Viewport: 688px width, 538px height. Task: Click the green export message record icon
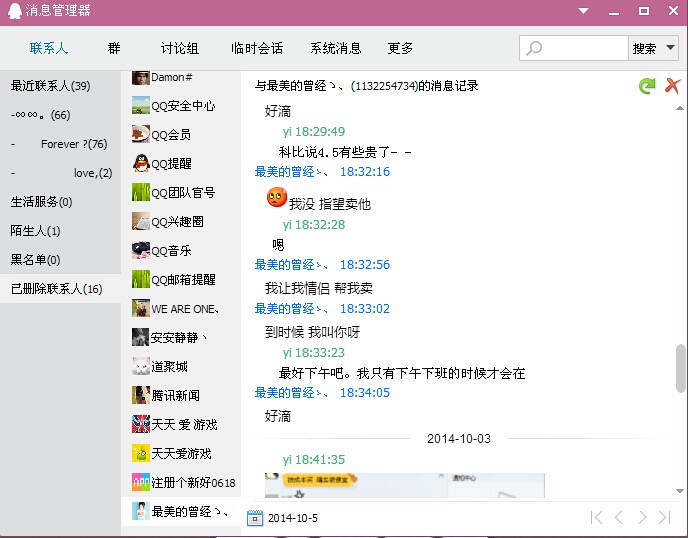[647, 86]
